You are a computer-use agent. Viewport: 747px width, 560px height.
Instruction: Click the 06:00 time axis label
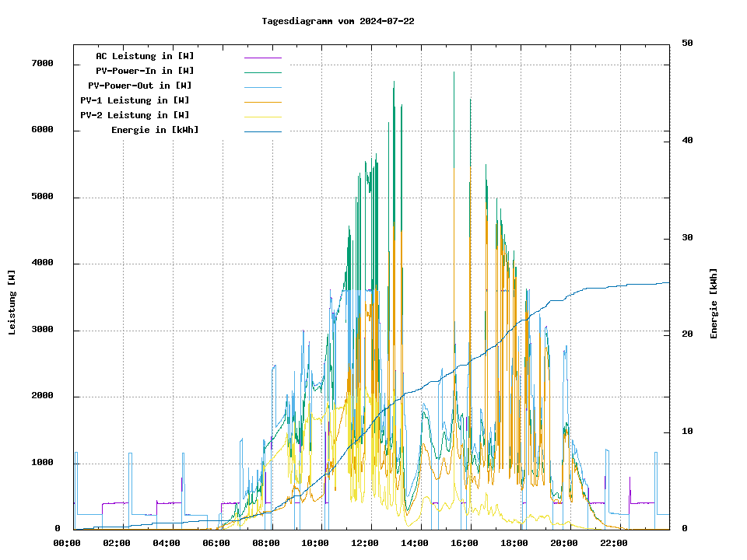[x=216, y=543]
